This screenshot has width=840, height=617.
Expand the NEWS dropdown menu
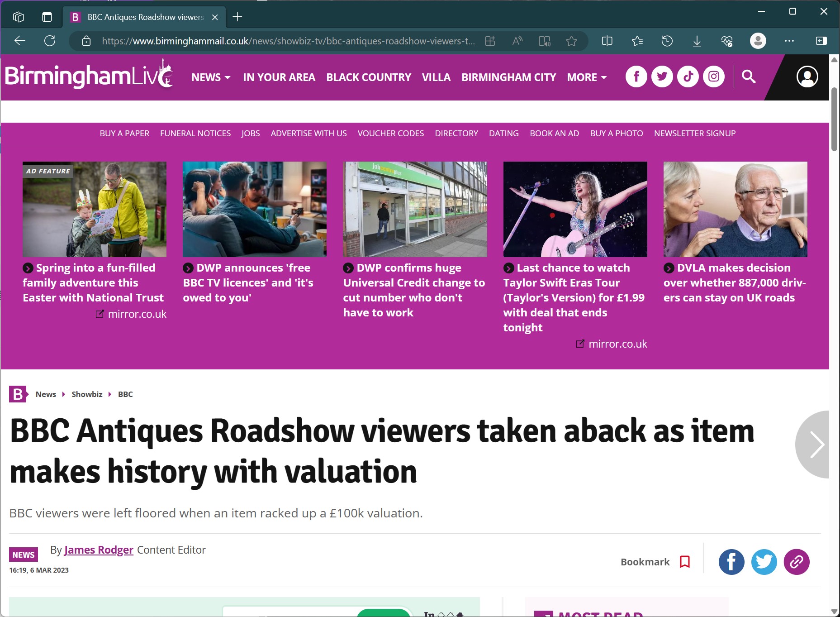[211, 77]
